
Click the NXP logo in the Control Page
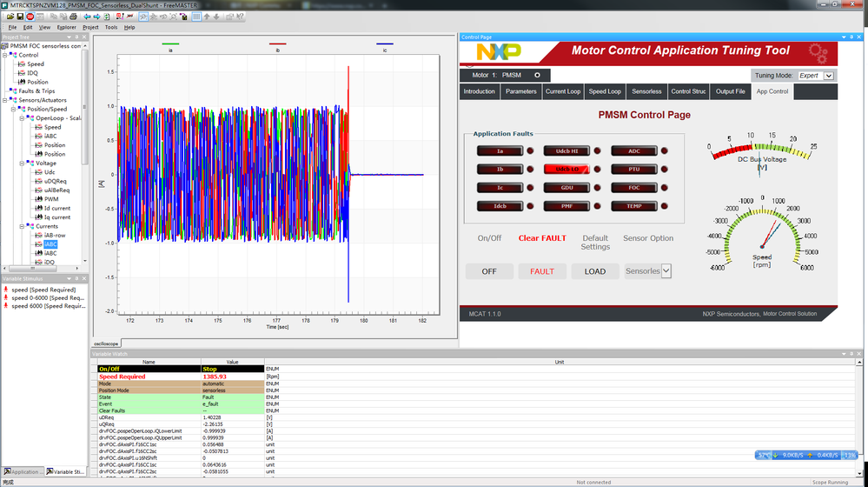coord(499,51)
